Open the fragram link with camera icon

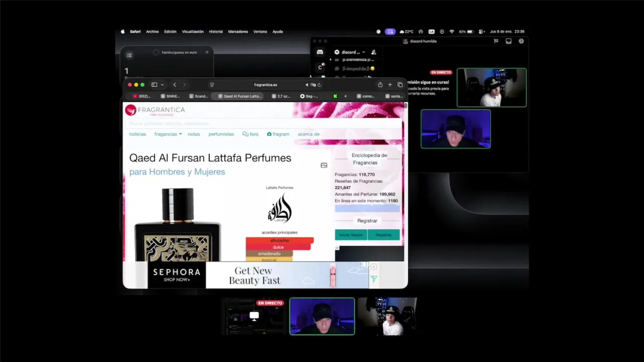click(278, 134)
